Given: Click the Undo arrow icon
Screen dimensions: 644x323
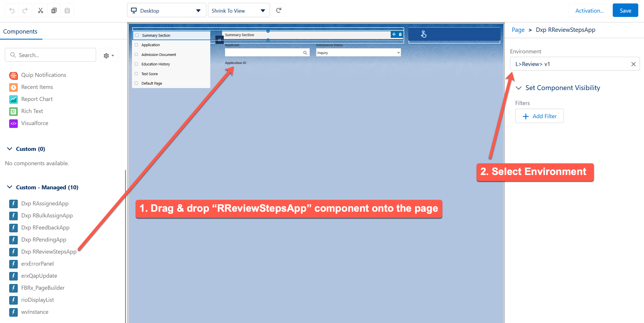Looking at the screenshot, I should pos(12,11).
